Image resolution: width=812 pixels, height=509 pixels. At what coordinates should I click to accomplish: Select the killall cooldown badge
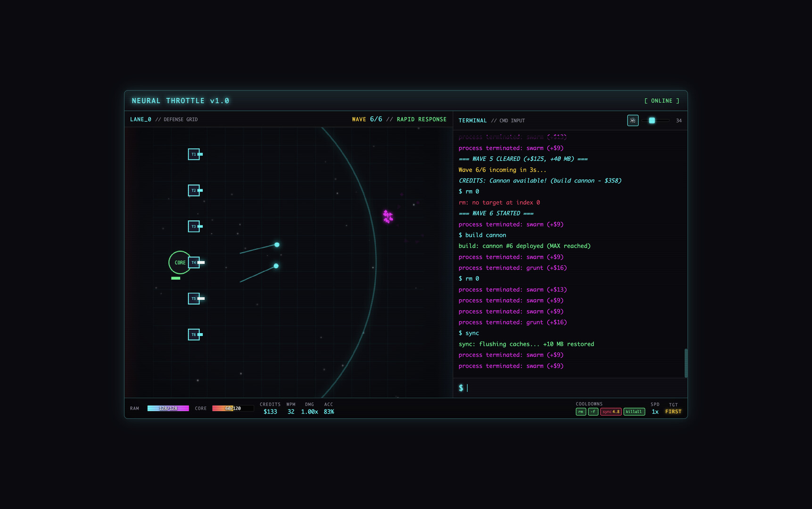tap(634, 411)
